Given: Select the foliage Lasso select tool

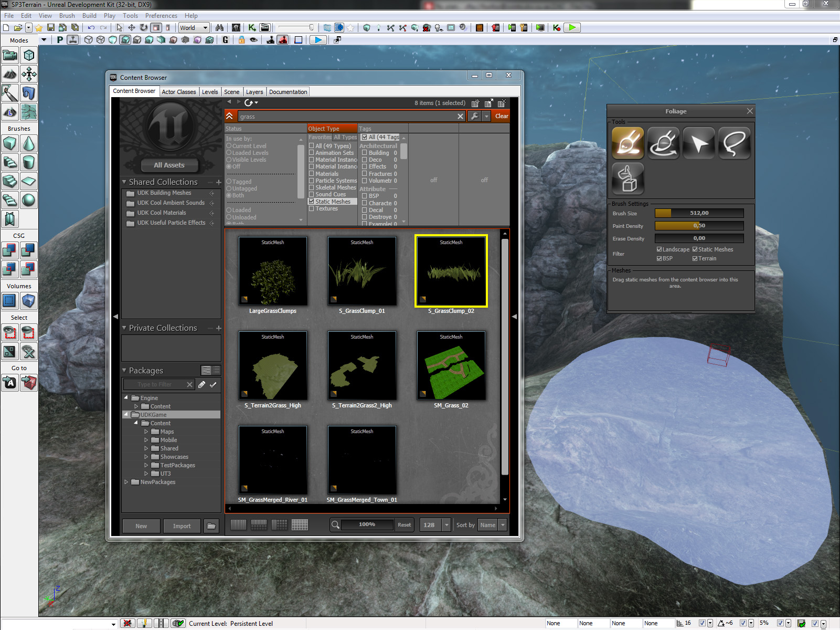Looking at the screenshot, I should (x=734, y=143).
